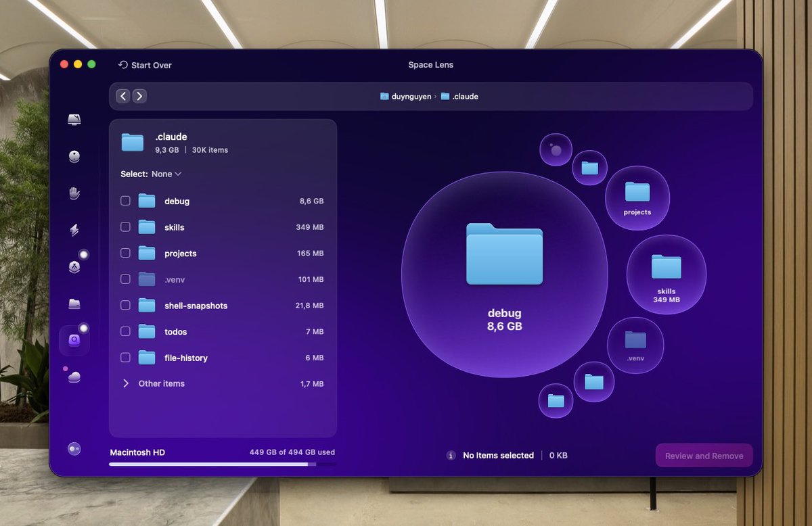This screenshot has width=812, height=526.
Task: Check the shell-snapshots checkbox
Action: (x=125, y=306)
